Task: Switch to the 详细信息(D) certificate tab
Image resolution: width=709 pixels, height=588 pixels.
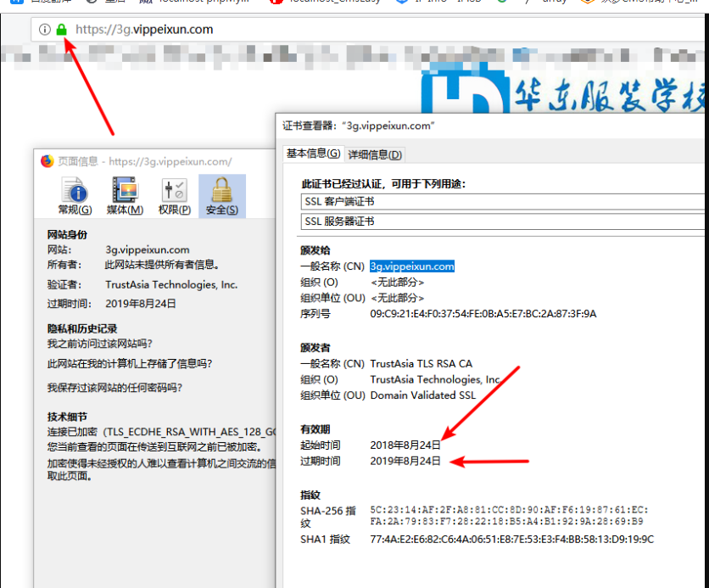Action: click(x=375, y=154)
